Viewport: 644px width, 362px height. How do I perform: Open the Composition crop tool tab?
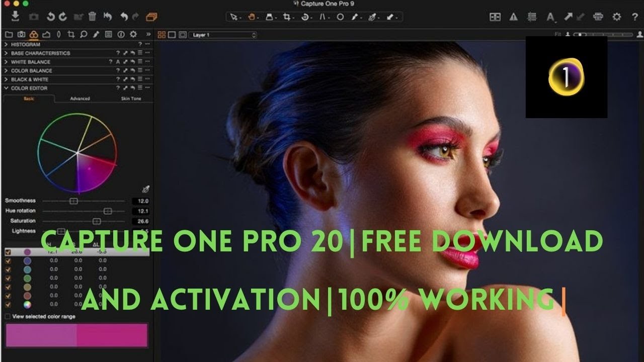[x=71, y=34]
